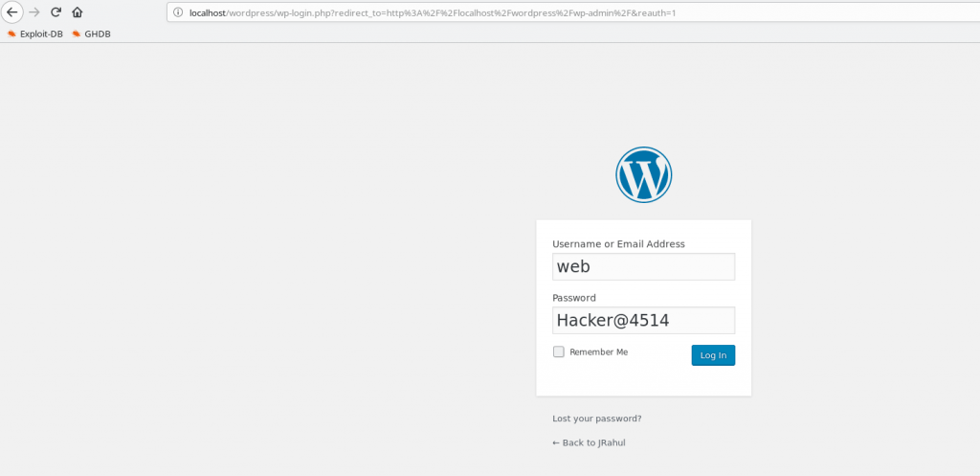Click the Username or Email Address field

click(x=644, y=266)
